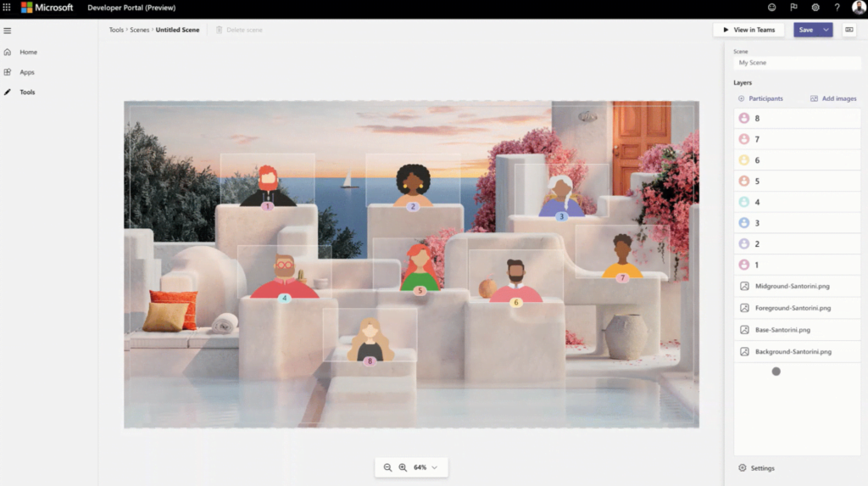
Task: Open the settings gear in top bar
Action: 815,8
